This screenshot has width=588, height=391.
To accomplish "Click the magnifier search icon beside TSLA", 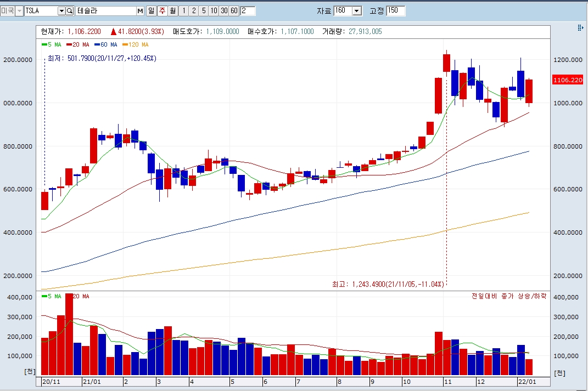I will point(70,11).
